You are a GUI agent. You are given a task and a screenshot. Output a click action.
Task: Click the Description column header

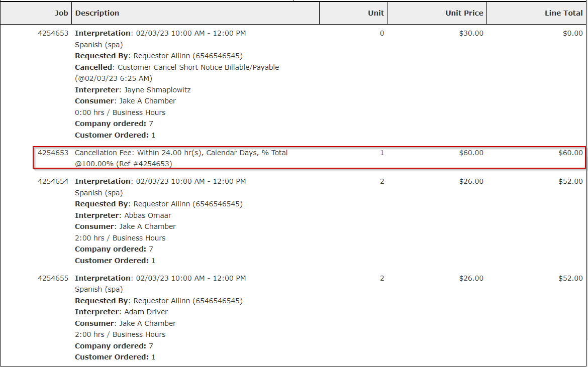[97, 13]
